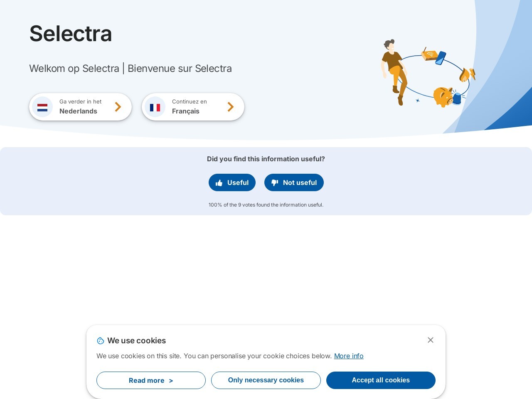This screenshot has height=399, width=532.
Task: Click the piggy bank illustration
Action: (x=443, y=97)
